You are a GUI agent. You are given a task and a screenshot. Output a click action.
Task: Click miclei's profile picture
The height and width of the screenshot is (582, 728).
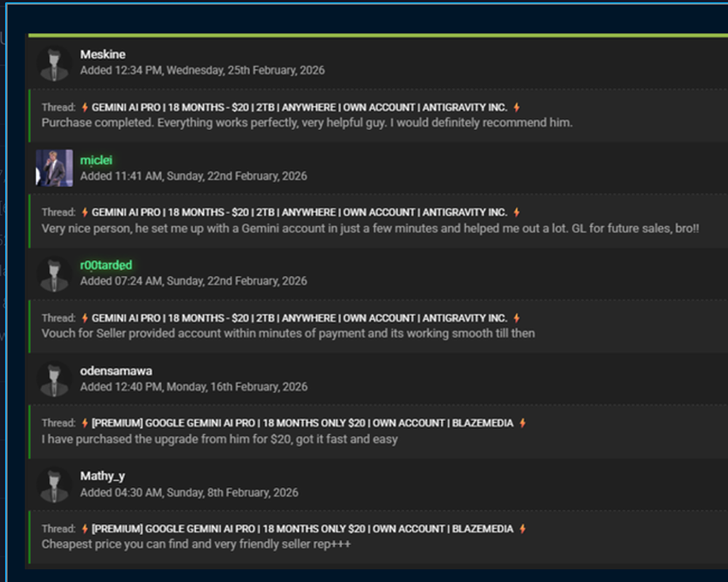pos(55,169)
